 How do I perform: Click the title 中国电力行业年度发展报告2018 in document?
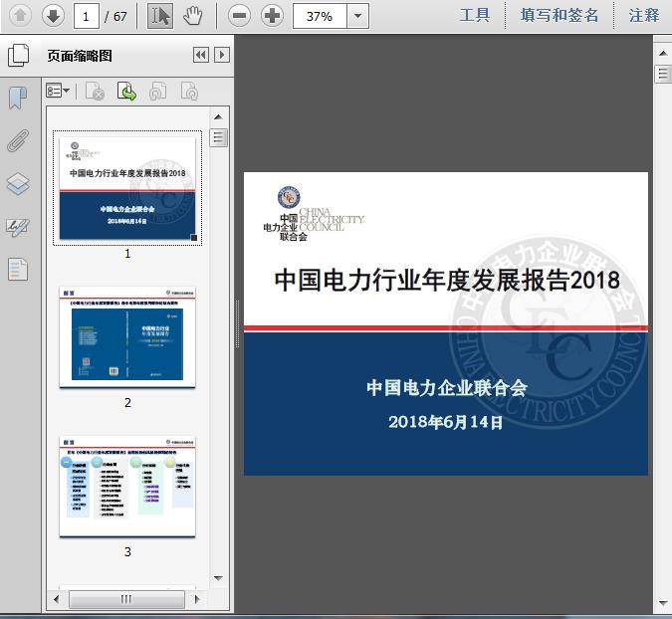point(447,281)
